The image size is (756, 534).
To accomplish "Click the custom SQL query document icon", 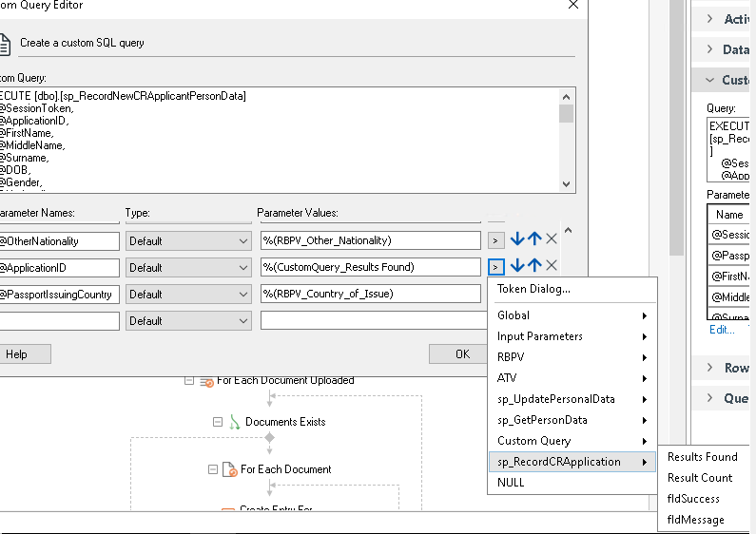I will coord(5,44).
